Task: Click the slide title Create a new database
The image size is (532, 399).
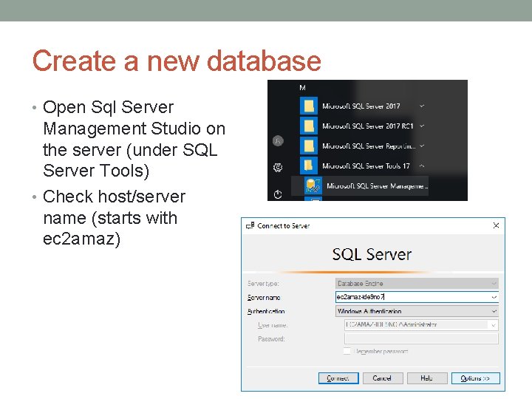Action: click(177, 61)
